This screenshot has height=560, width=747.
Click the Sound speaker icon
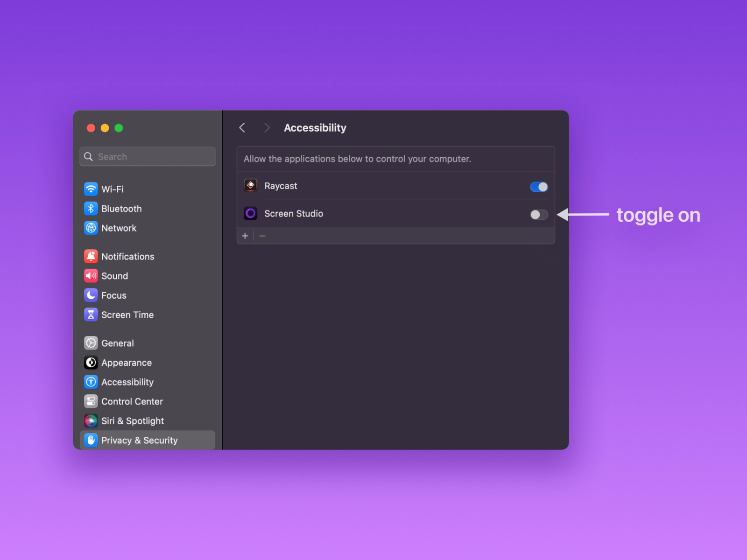pyautogui.click(x=91, y=276)
